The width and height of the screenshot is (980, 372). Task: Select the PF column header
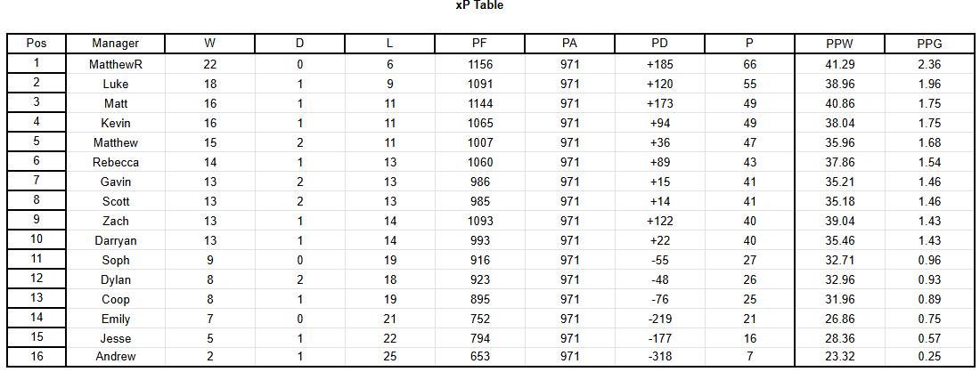(x=479, y=43)
